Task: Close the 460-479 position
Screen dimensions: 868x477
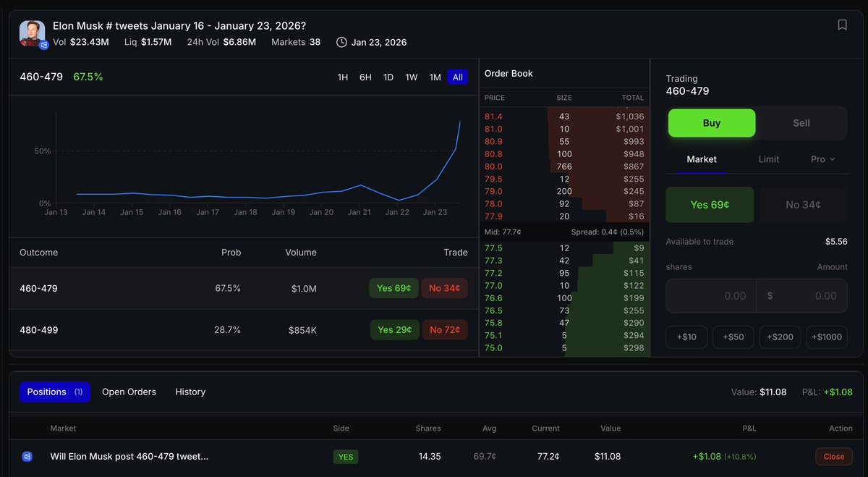Action: pyautogui.click(x=834, y=457)
